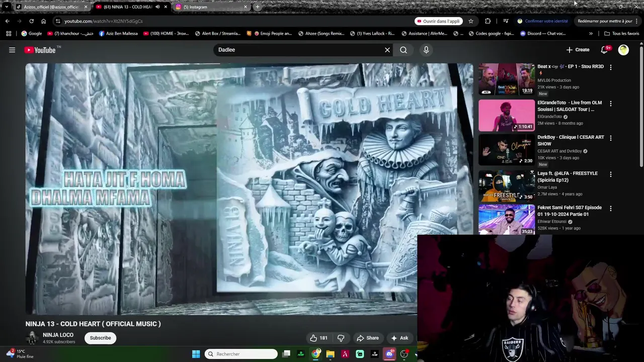Open the YouTube guide hamburger menu
Screen dimensions: 644x362
pyautogui.click(x=12, y=50)
